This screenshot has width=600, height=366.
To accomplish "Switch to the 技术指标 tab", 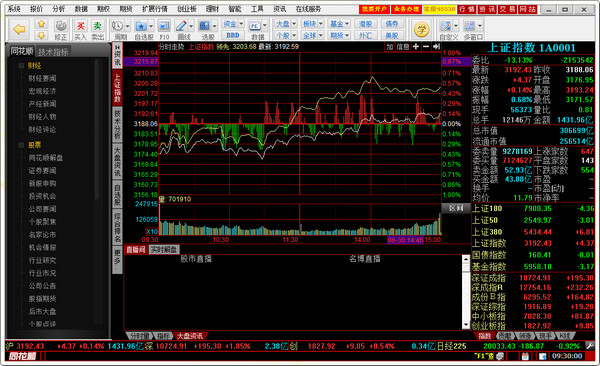I will (x=53, y=52).
